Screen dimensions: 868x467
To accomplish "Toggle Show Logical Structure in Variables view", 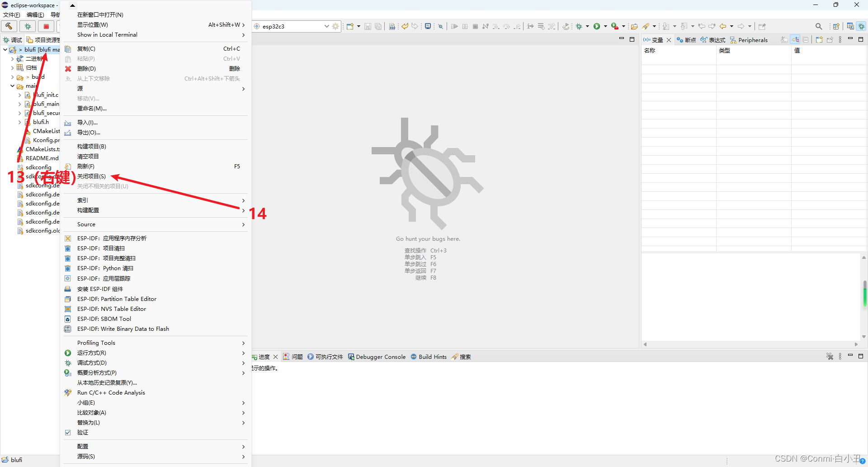I will click(795, 40).
